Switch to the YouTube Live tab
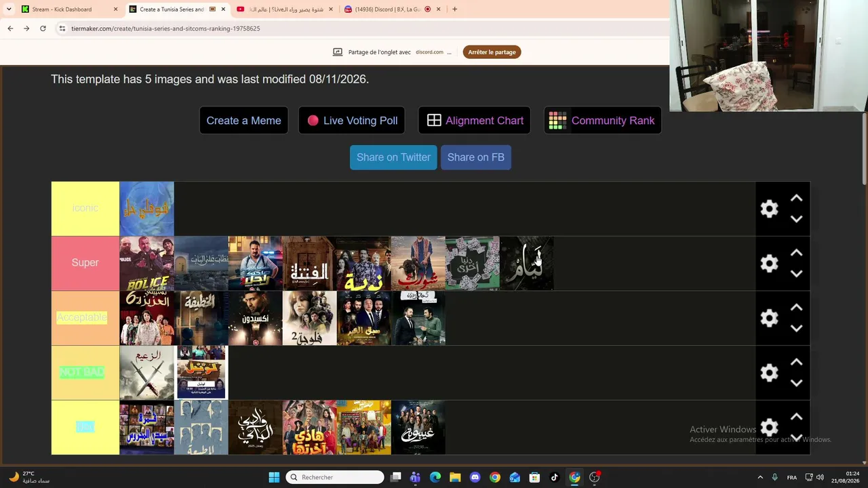The width and height of the screenshot is (868, 488). 284,9
